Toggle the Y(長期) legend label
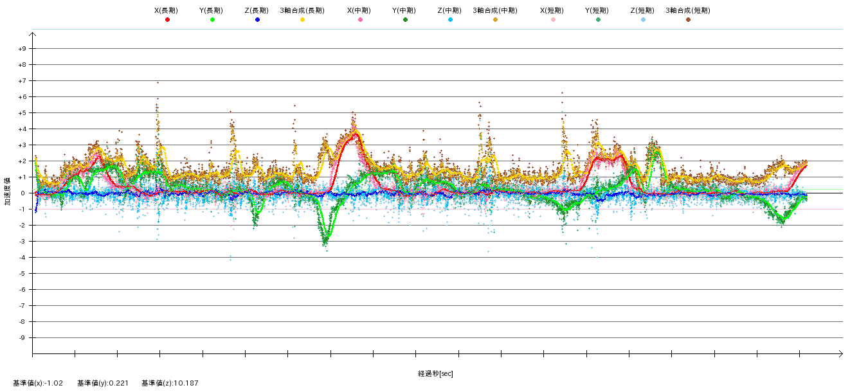This screenshot has width=868, height=392. point(212,10)
